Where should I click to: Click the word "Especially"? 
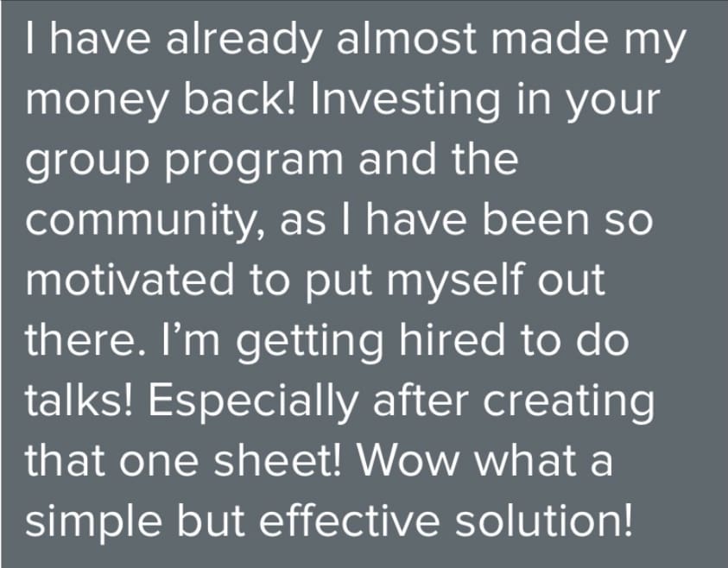pos(254,403)
